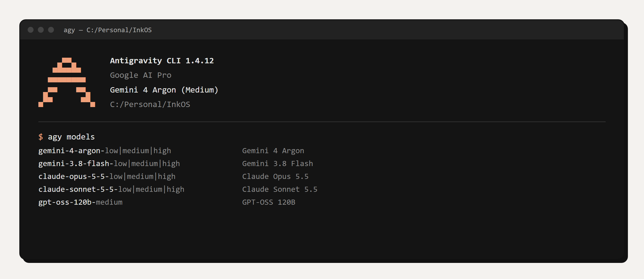Screen dimensions: 644x279
Task: Click the orange pixel-art Antigravity logo
Action: click(x=67, y=82)
